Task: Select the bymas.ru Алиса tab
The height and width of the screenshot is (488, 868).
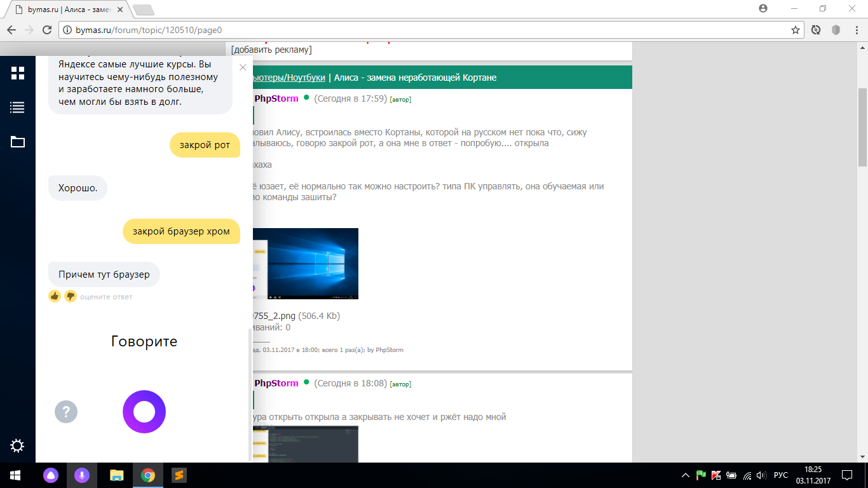Action: tap(67, 10)
